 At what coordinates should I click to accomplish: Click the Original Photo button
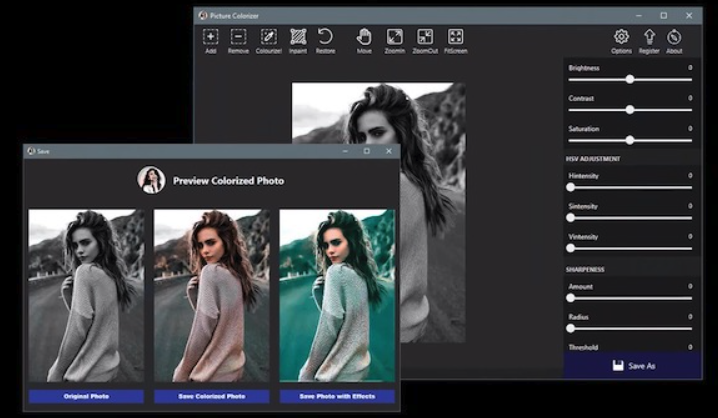coord(86,396)
